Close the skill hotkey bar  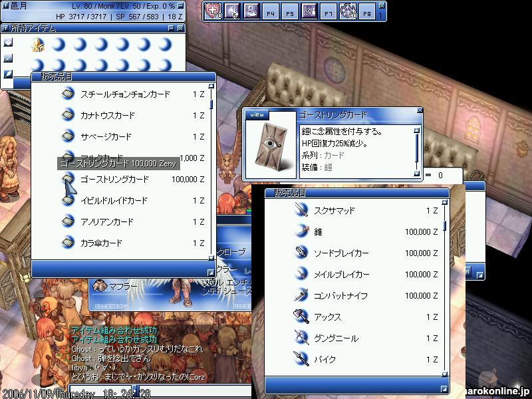click(382, 5)
